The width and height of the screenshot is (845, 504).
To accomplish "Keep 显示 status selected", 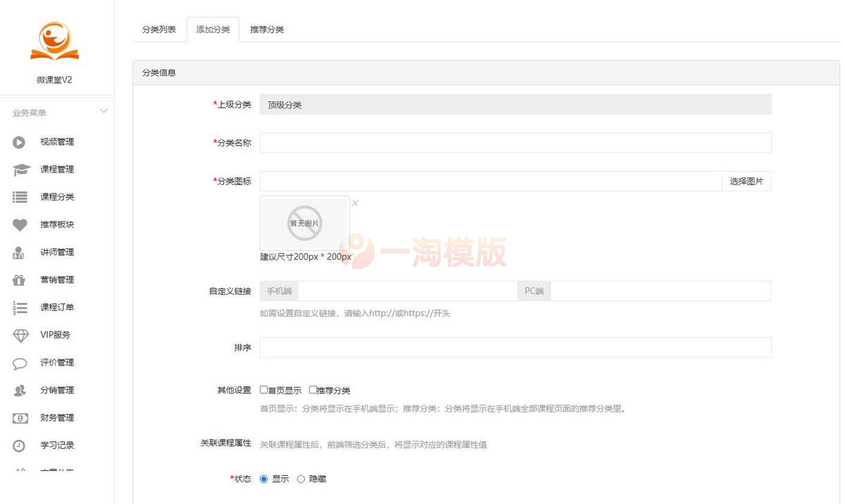I will tap(263, 478).
